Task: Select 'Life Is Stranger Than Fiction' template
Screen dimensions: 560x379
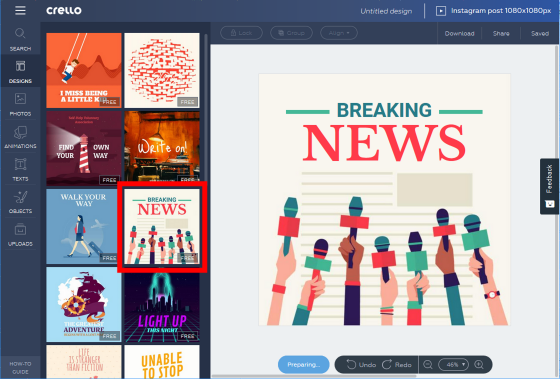Action: point(84,361)
